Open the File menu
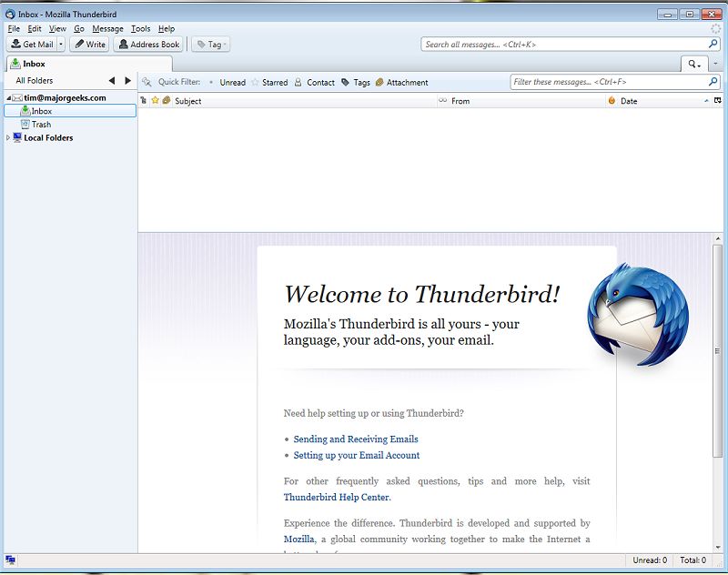 tap(14, 29)
